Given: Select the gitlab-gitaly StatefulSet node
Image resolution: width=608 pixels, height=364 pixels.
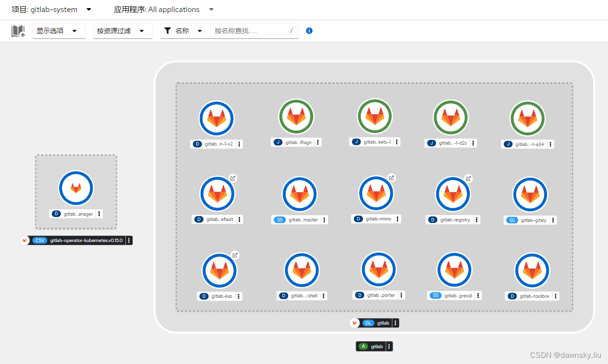Looking at the screenshot, I should coord(531,194).
